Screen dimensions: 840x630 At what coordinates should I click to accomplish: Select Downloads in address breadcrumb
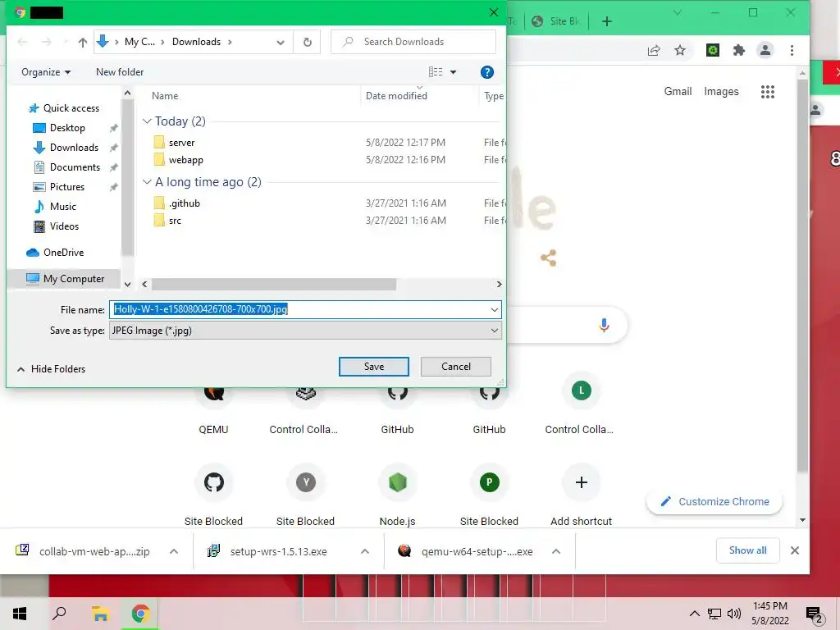coord(196,42)
